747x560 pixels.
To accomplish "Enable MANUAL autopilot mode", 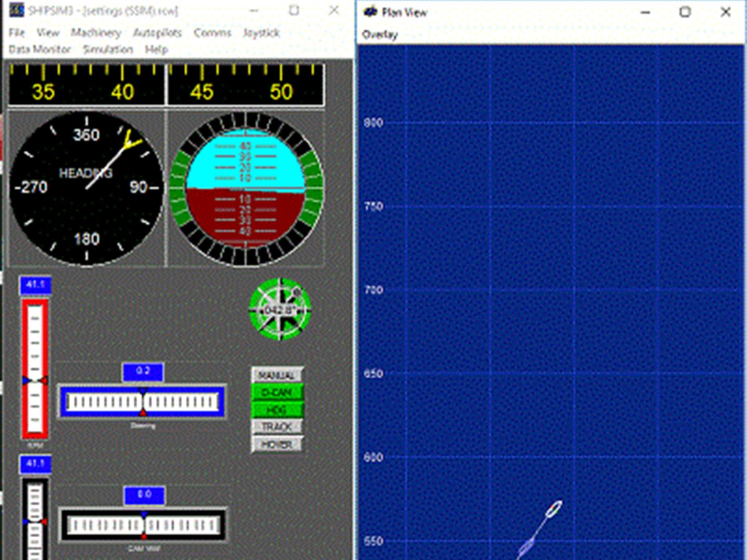I will pos(277,376).
